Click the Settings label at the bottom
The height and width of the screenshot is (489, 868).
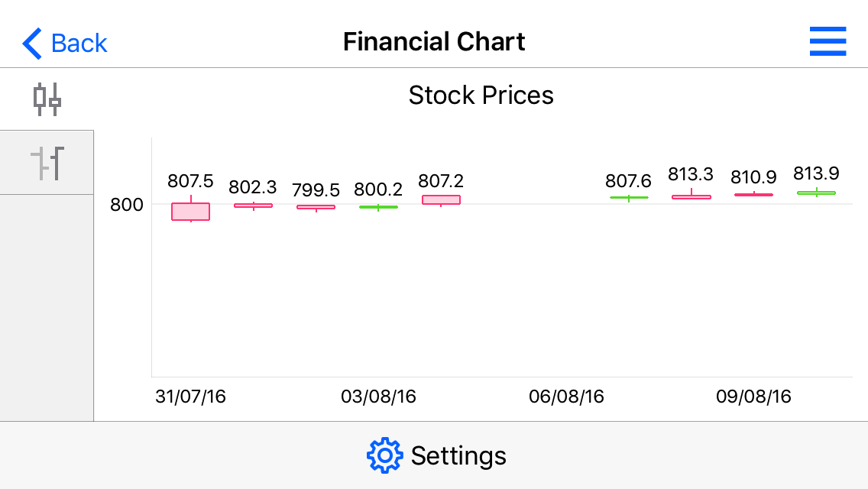click(458, 455)
